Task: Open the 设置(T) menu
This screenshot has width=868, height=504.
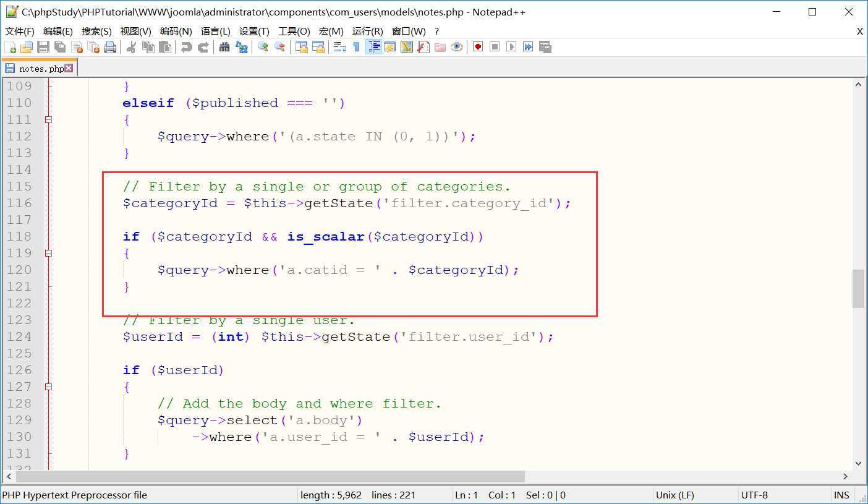Action: coord(254,31)
